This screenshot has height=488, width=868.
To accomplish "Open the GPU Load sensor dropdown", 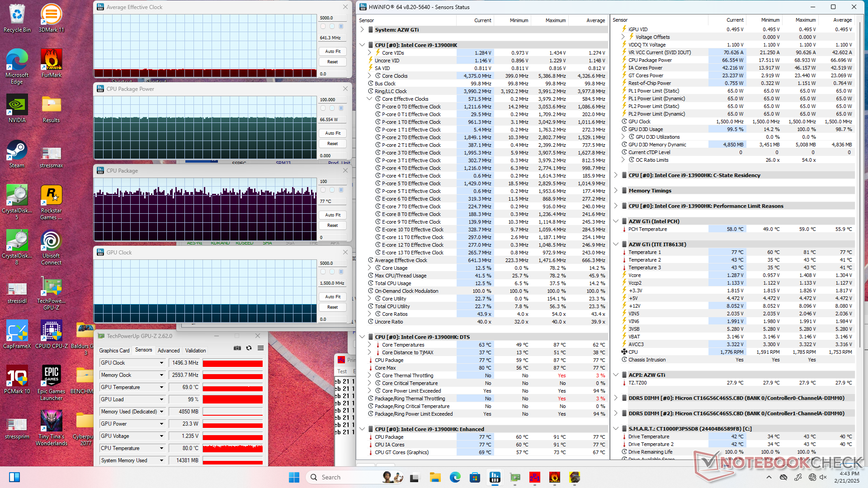I will (x=161, y=400).
